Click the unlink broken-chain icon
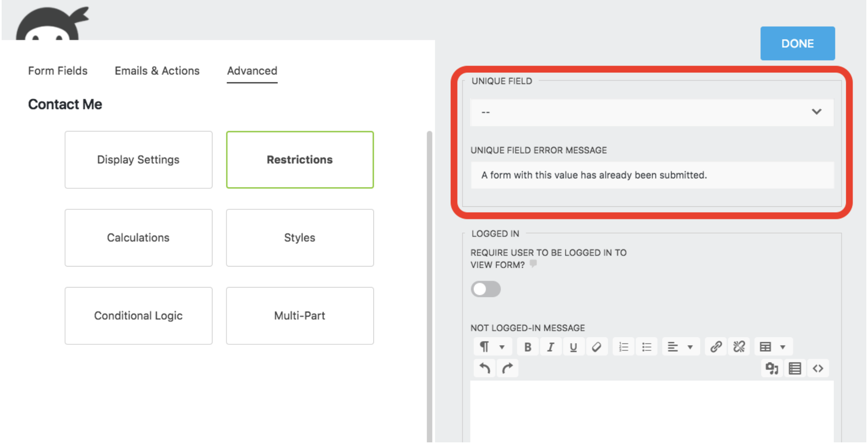 pyautogui.click(x=739, y=347)
